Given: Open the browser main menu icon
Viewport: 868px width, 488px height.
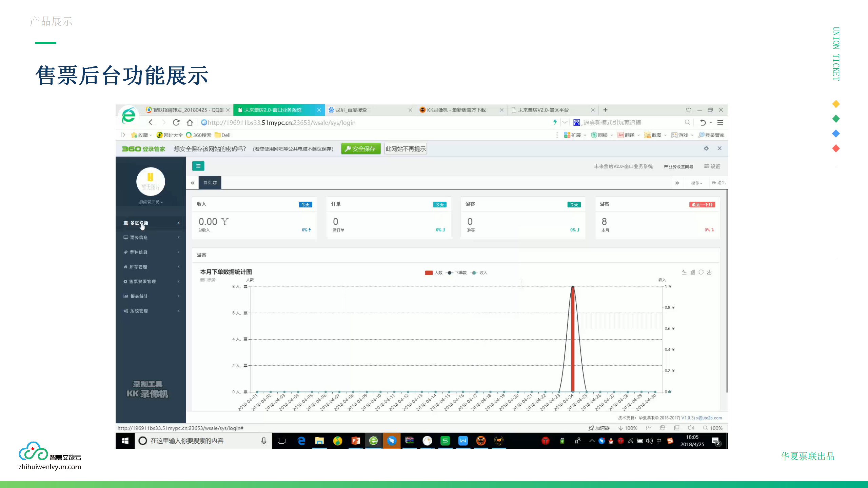Looking at the screenshot, I should pyautogui.click(x=721, y=122).
